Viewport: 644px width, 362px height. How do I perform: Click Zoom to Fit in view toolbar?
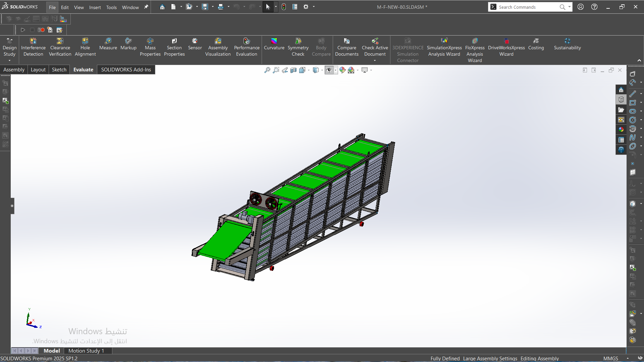(x=267, y=70)
